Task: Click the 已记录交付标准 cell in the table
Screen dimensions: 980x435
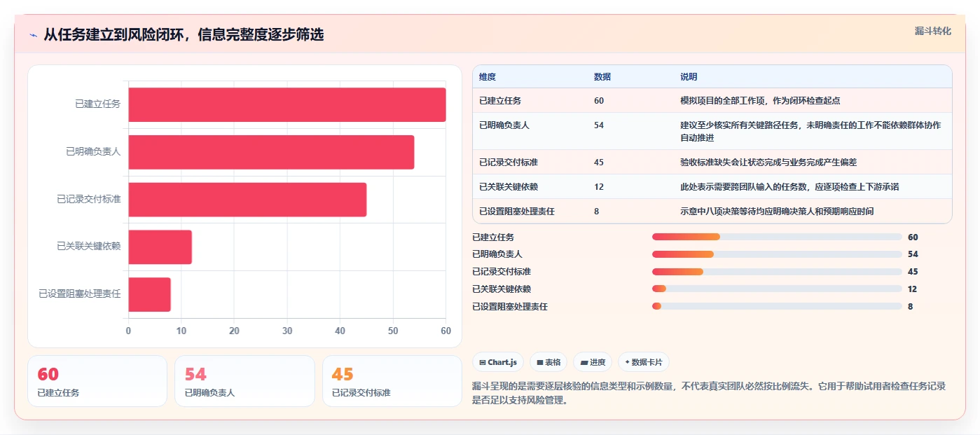Action: [509, 163]
